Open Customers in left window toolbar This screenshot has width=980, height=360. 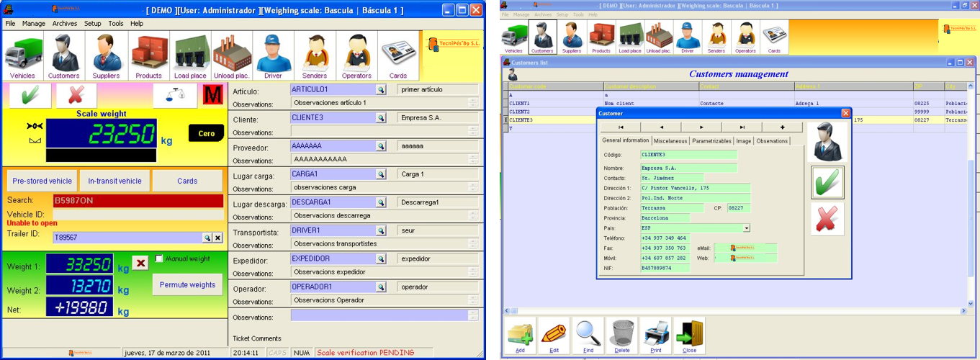[64, 56]
